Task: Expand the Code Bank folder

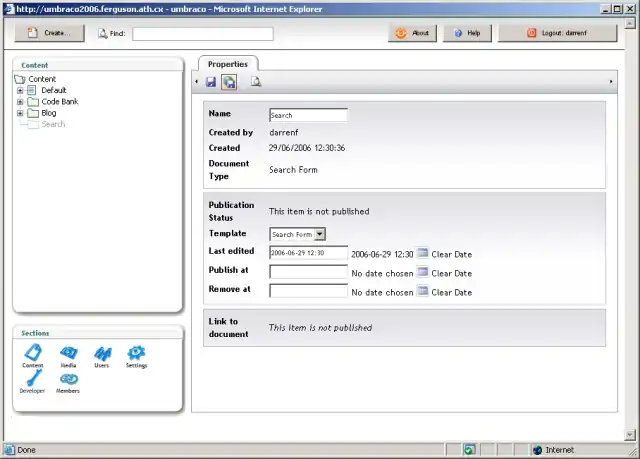Action: tap(20, 102)
